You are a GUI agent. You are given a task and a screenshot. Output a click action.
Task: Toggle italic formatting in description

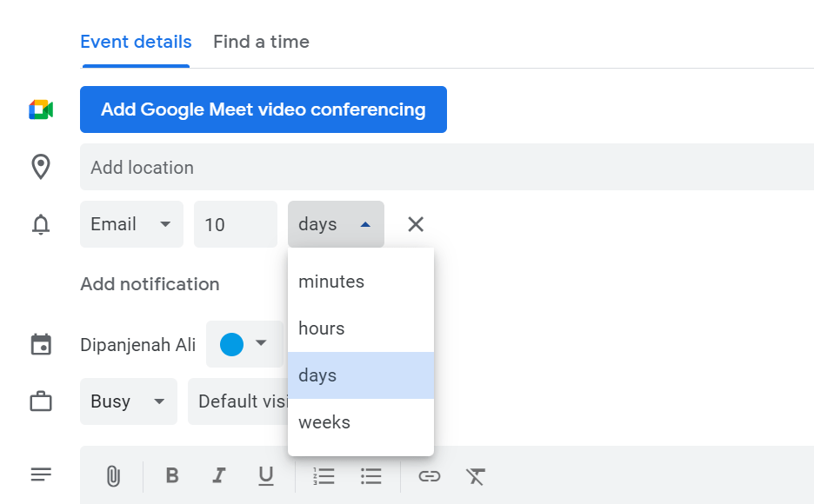(x=219, y=475)
